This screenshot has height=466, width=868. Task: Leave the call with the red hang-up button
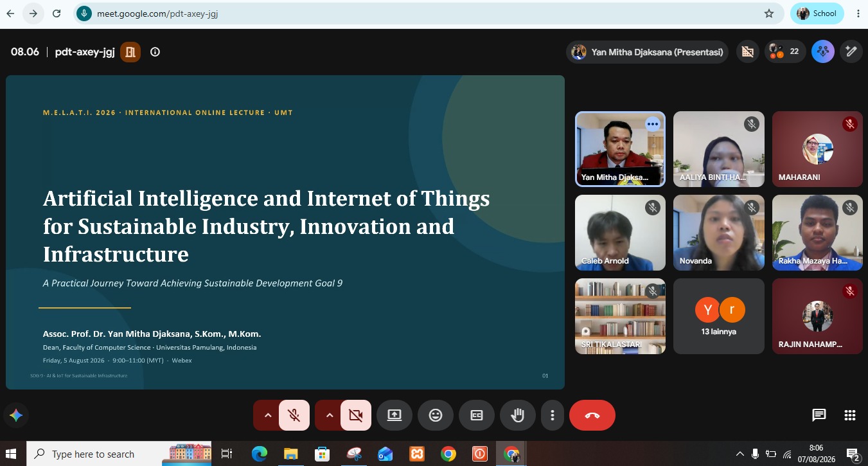pos(592,415)
